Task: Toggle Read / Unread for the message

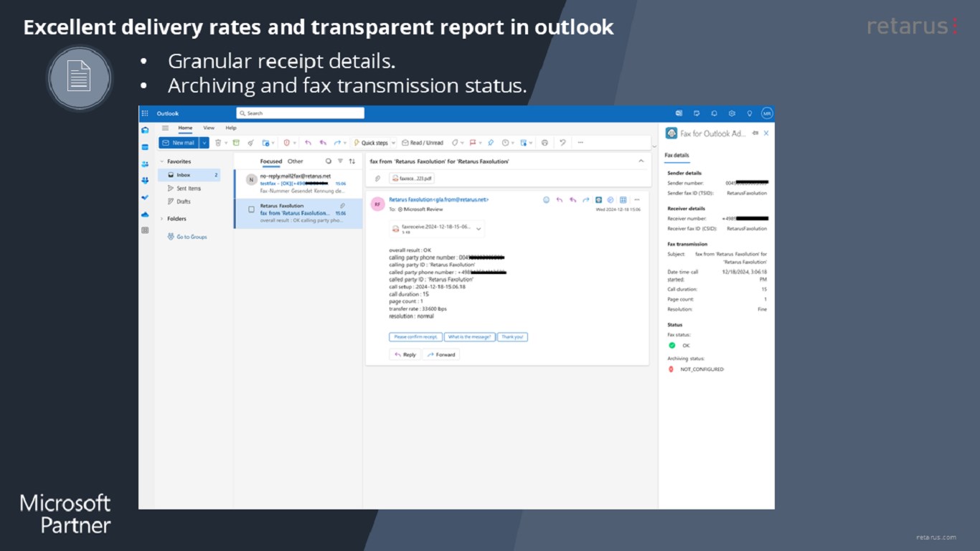Action: pos(423,143)
